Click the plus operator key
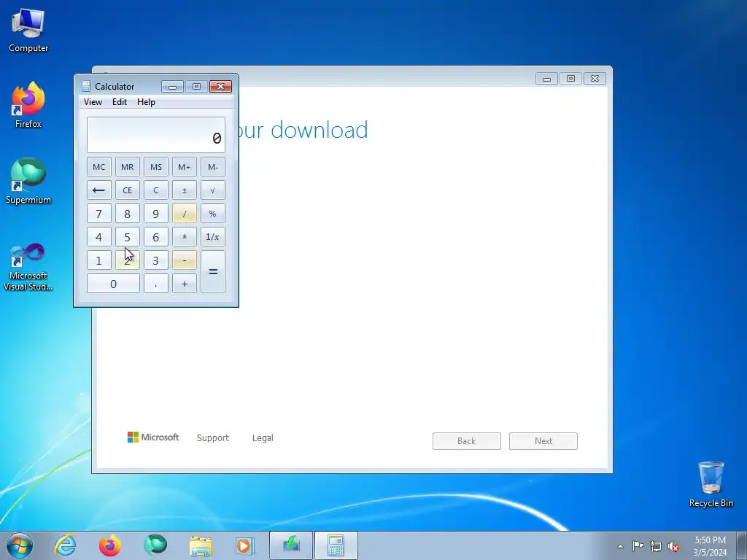Image resolution: width=747 pixels, height=560 pixels. click(x=185, y=284)
